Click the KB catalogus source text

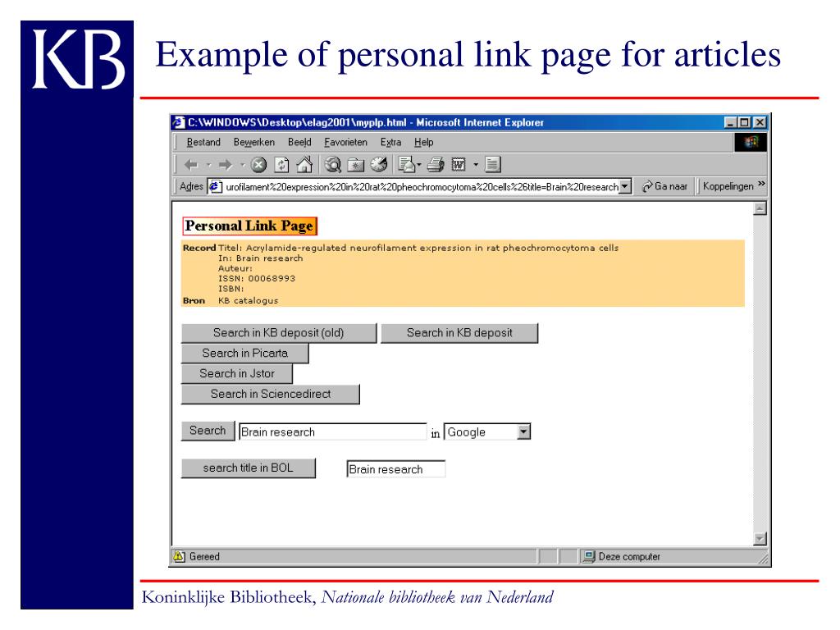click(248, 300)
